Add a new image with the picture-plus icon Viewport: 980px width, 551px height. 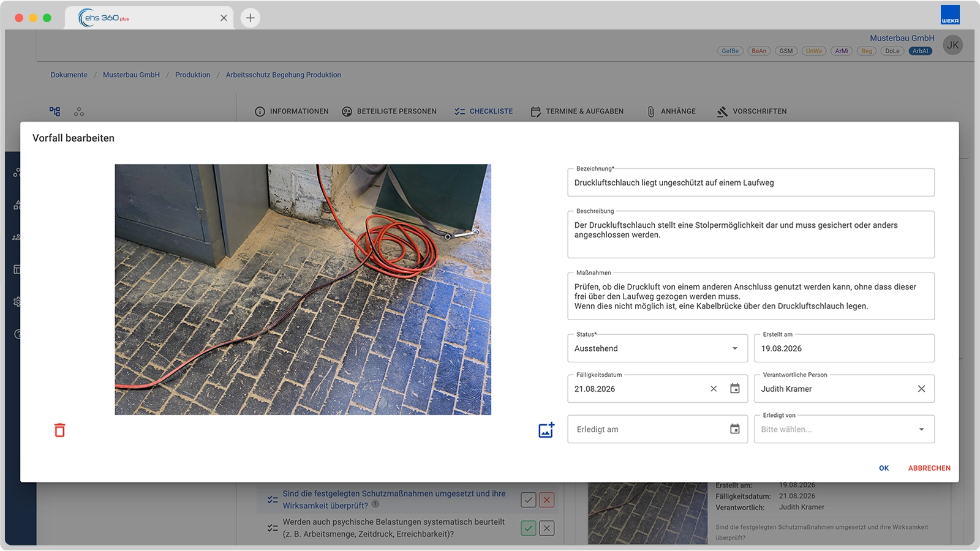click(x=546, y=430)
